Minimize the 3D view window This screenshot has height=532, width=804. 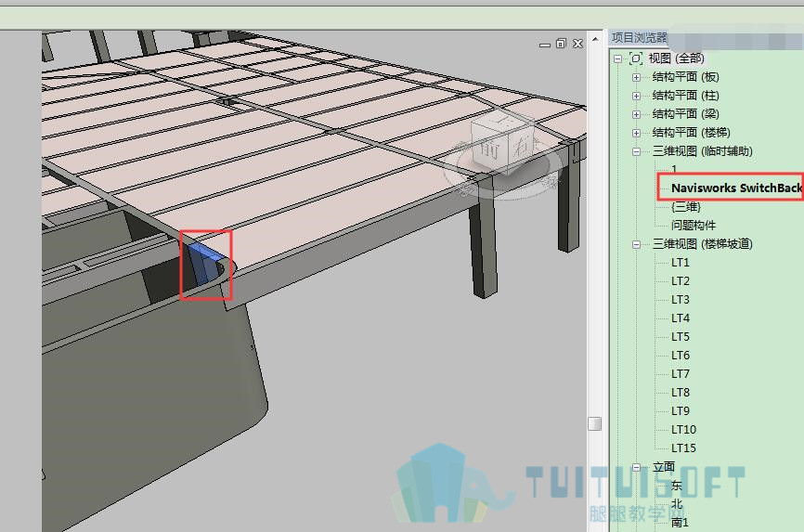[x=545, y=45]
